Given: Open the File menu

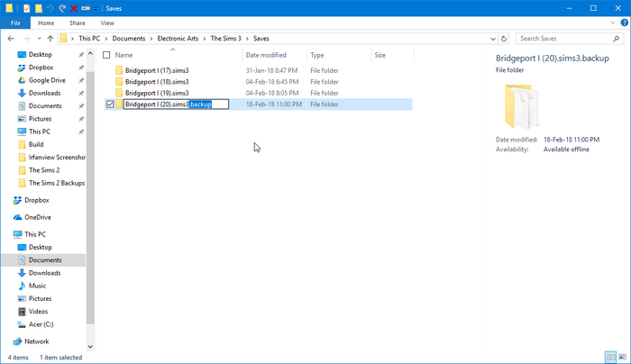Looking at the screenshot, I should 15,23.
